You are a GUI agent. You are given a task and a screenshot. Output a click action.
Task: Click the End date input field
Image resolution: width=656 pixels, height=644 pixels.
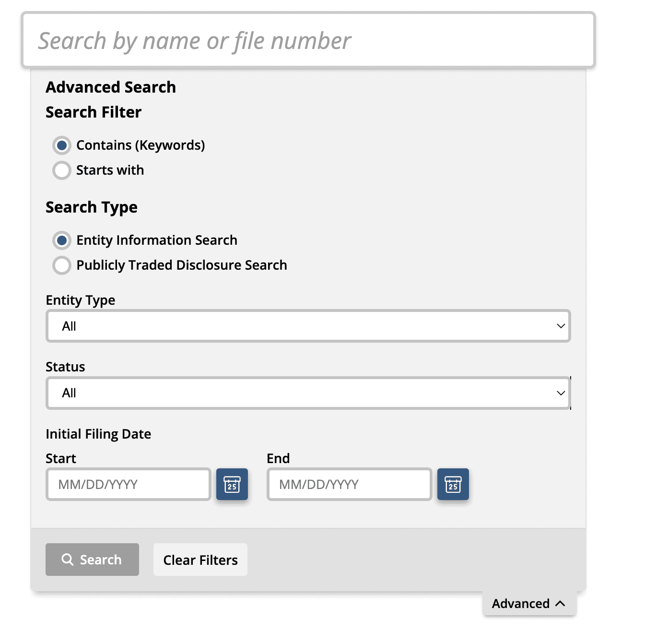pos(350,484)
